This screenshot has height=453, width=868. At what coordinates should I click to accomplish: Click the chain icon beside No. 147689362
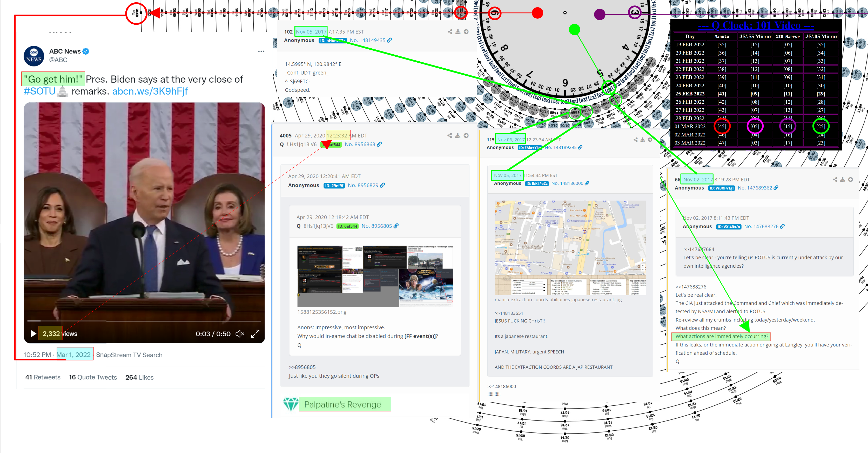[776, 188]
